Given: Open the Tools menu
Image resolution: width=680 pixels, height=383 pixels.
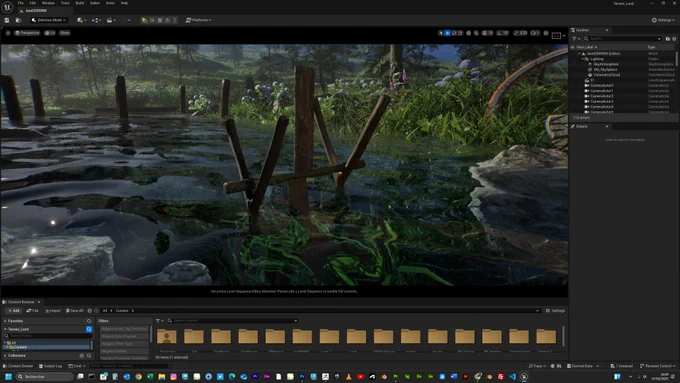Looking at the screenshot, I should pos(65,3).
